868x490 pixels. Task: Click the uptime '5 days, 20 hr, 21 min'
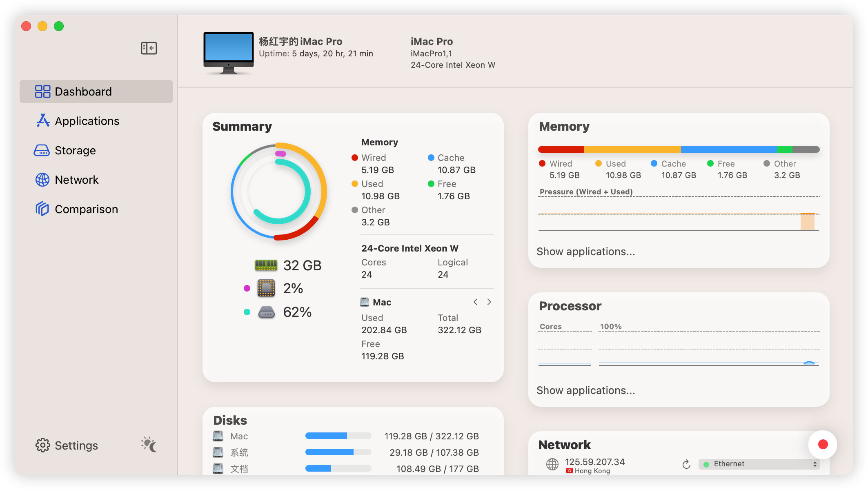click(332, 53)
